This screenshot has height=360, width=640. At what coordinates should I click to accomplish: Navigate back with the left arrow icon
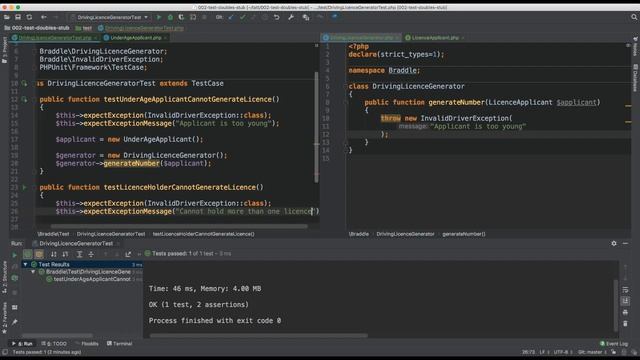(44, 17)
